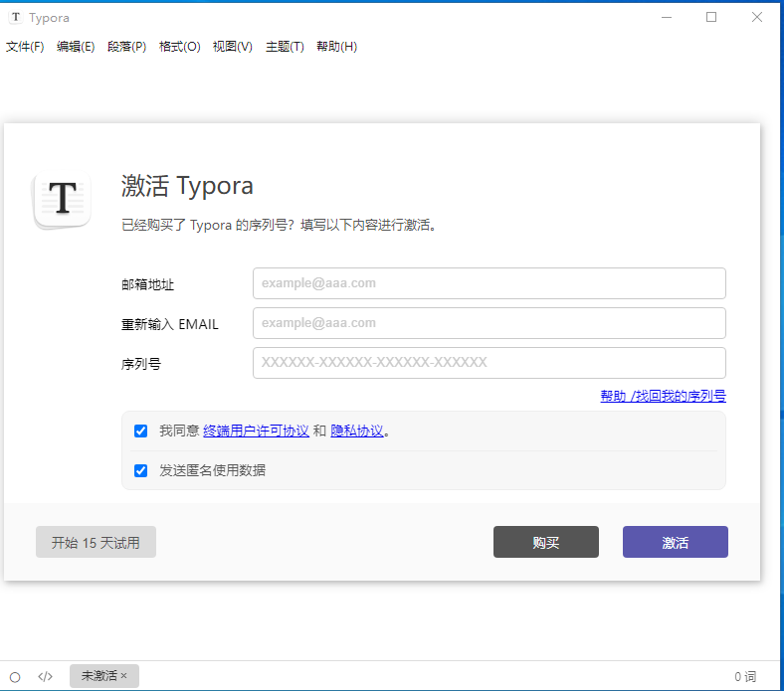
Task: Toggle 发送匿名使用数据 checkbox
Action: click(x=141, y=470)
